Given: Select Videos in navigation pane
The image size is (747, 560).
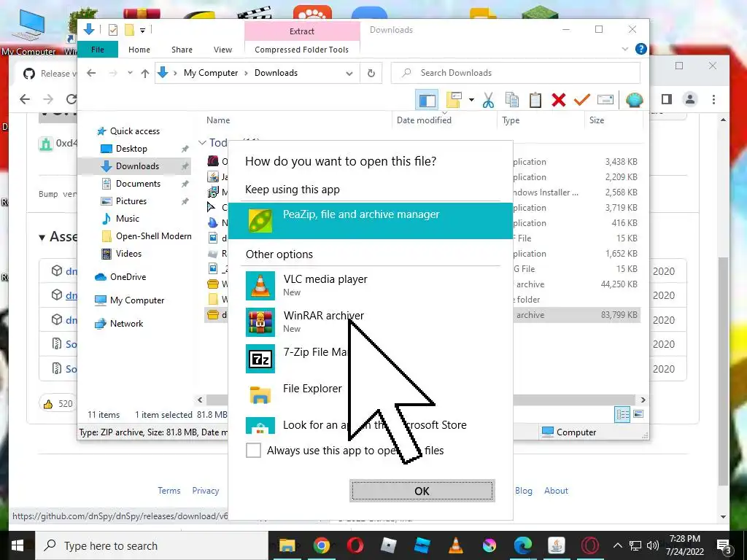Looking at the screenshot, I should click(x=128, y=253).
